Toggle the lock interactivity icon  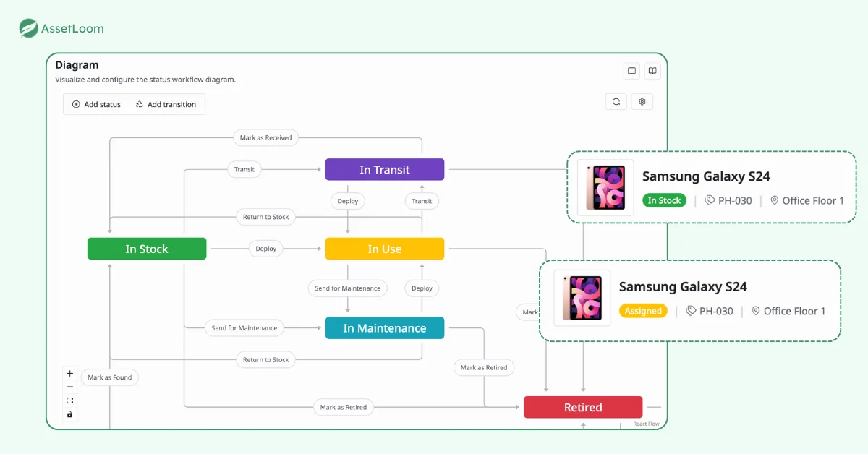tap(70, 414)
